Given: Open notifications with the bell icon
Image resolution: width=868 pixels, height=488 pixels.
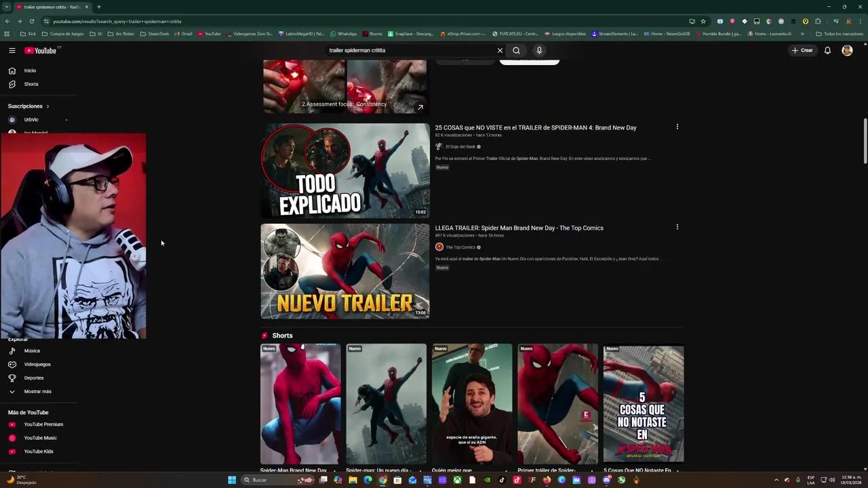Looking at the screenshot, I should coord(827,50).
